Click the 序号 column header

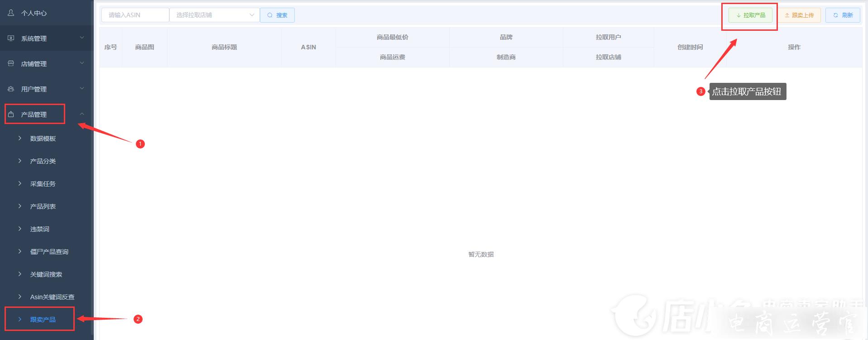[x=111, y=47]
